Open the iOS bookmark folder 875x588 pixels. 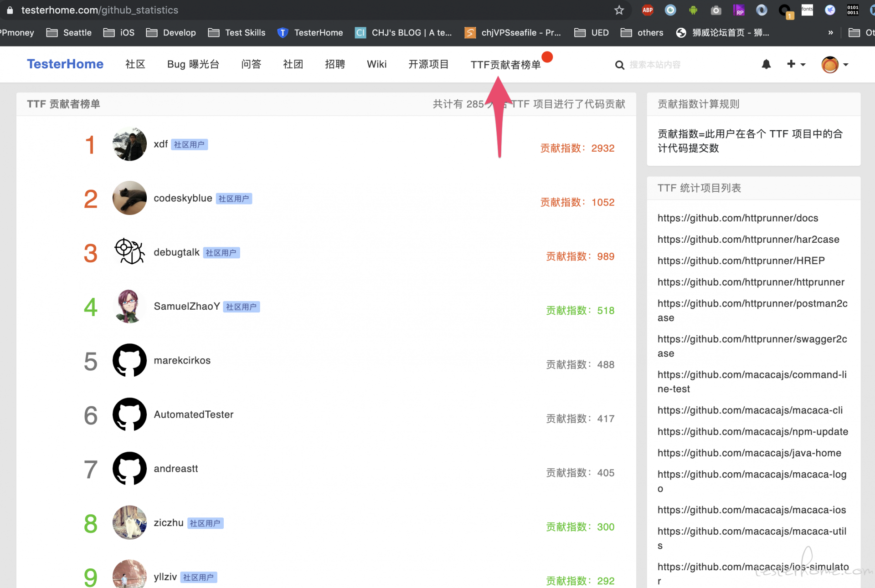point(119,33)
